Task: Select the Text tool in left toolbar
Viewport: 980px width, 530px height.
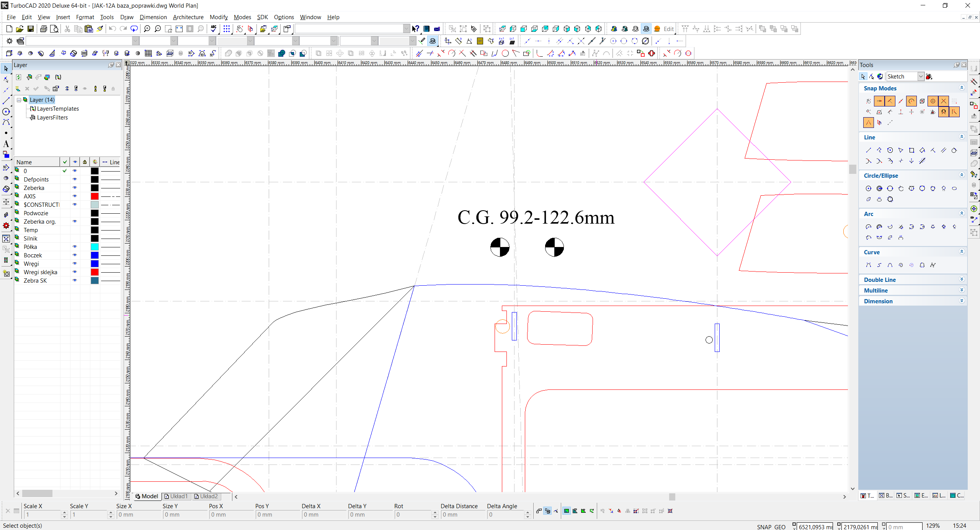Action: point(6,144)
